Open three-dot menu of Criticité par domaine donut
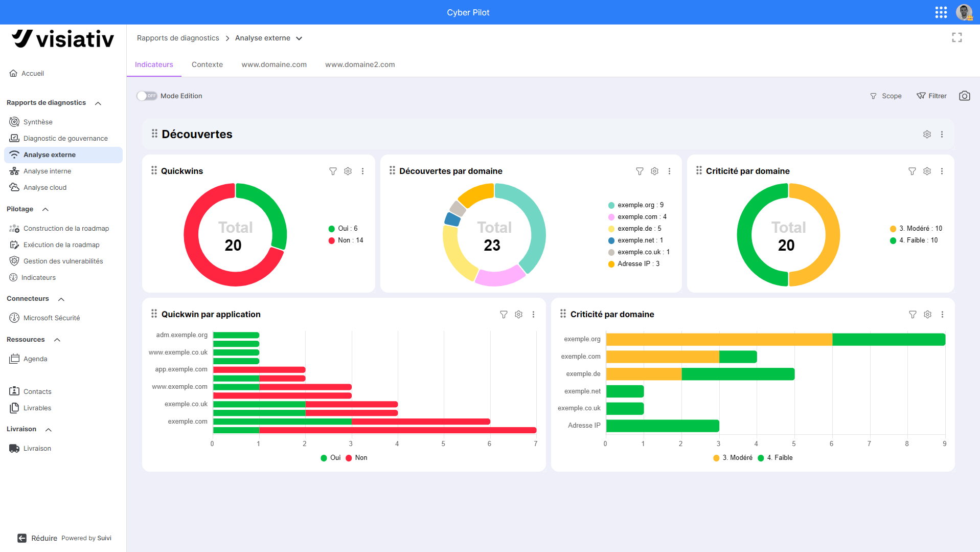Viewport: 980px width, 552px height. point(942,171)
